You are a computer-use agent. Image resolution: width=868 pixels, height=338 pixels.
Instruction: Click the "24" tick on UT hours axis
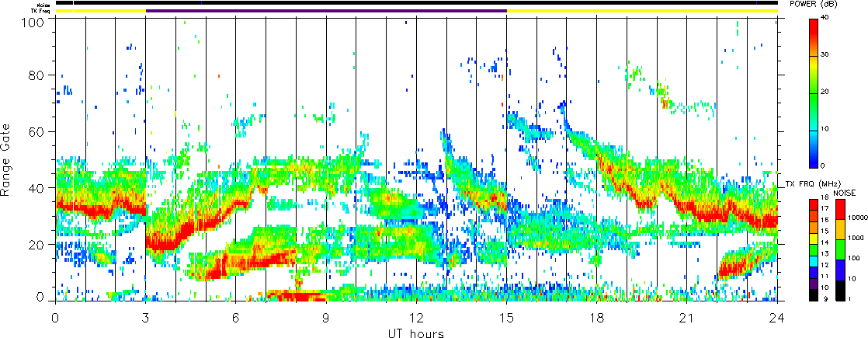coord(777,316)
